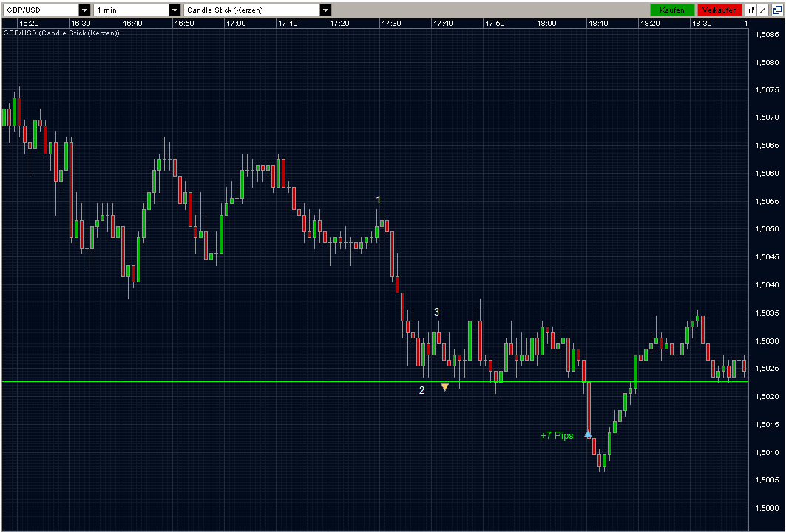Click the 1,5060 price axis label
The width and height of the screenshot is (786, 532).
pyautogui.click(x=767, y=174)
